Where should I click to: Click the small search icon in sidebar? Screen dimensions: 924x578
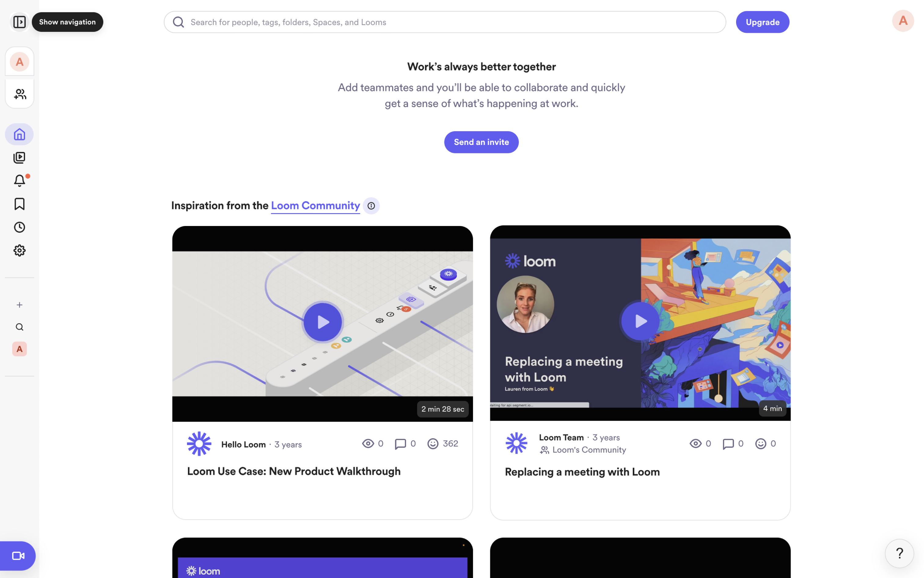20,327
